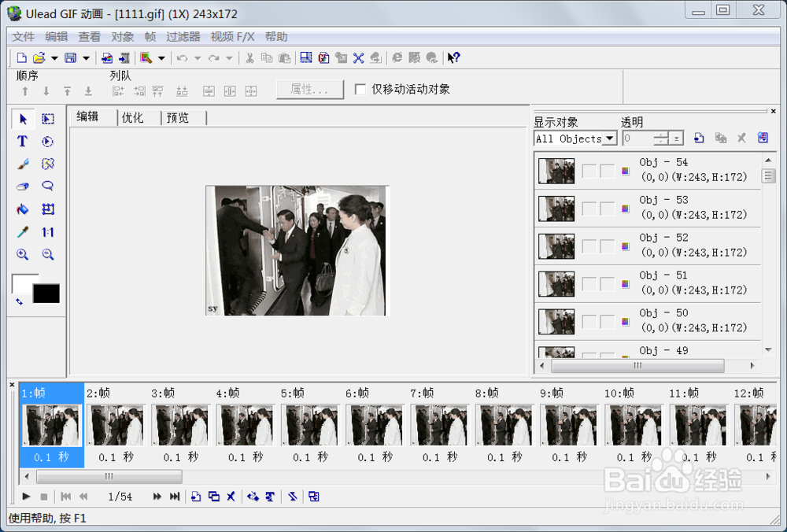Toggle second checkbox of Obj - 53
Viewport: 787px width, 532px height.
608,209
